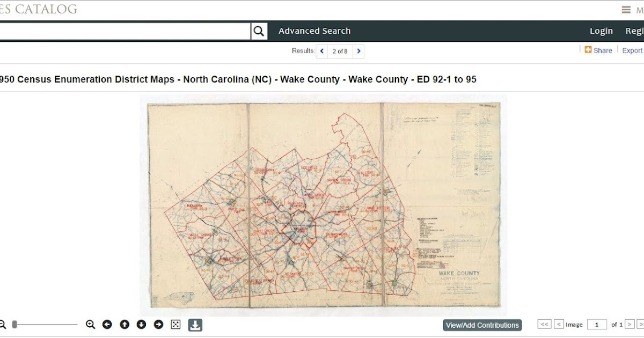
Task: Click inside the Image number input field
Action: click(597, 325)
